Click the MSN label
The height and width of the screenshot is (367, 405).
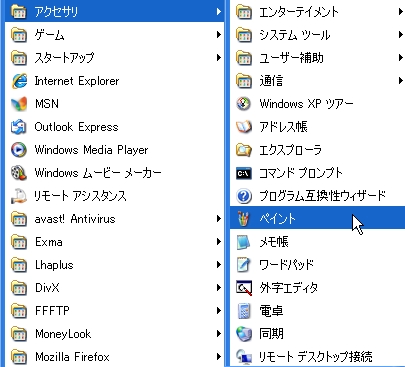pos(47,104)
